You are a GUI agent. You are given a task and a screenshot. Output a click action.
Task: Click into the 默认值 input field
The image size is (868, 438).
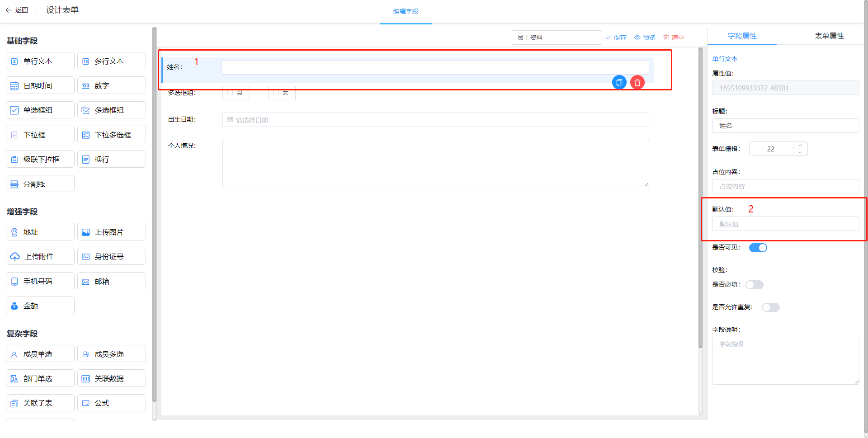(785, 224)
